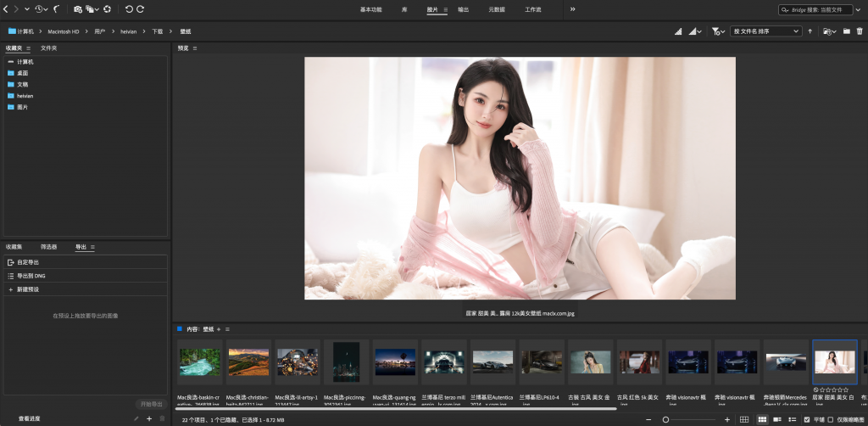
Task: Go back to previous folder
Action: [6, 9]
